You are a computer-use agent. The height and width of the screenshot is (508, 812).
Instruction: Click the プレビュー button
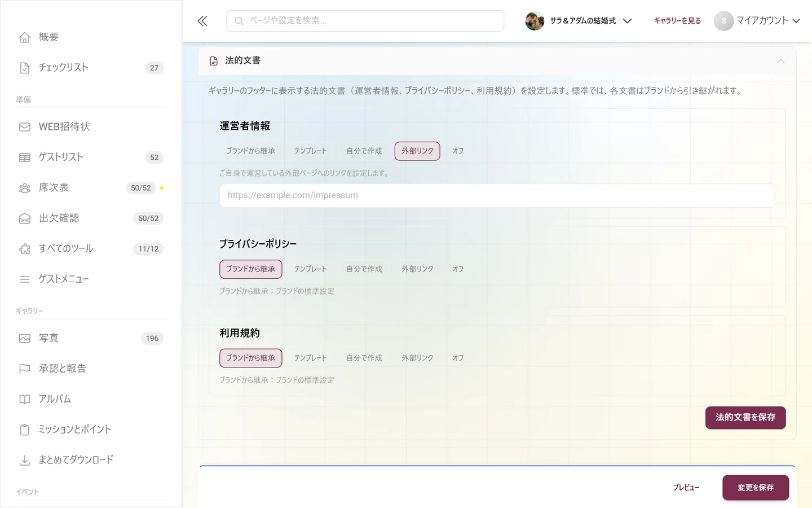click(x=686, y=488)
